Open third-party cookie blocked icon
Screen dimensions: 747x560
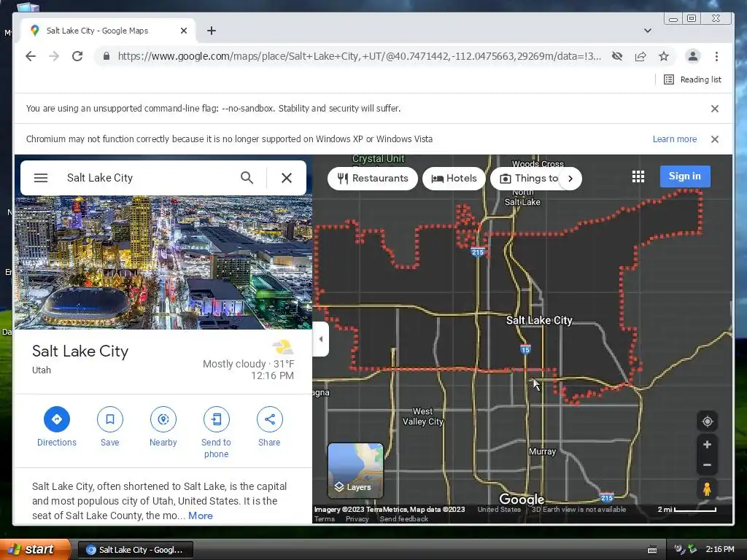tap(617, 56)
